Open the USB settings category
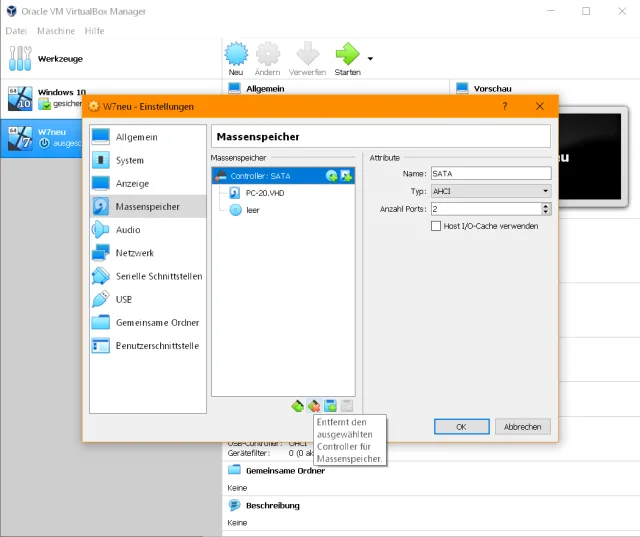 tap(124, 299)
